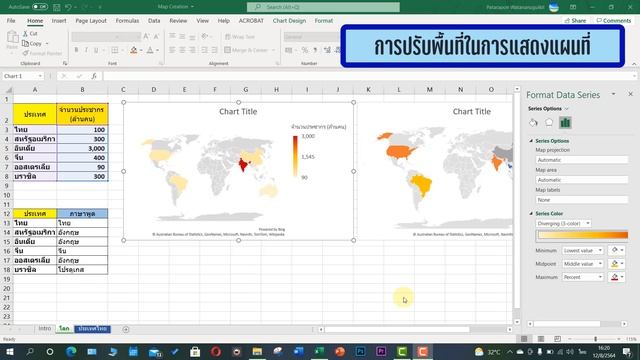Click Save icon in title bar

click(x=57, y=7)
